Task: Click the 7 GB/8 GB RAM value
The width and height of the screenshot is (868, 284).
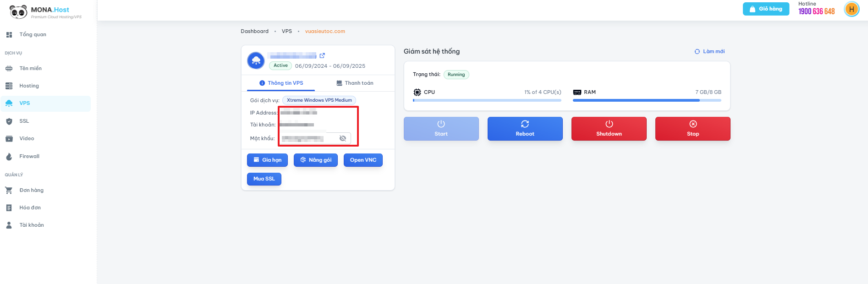Action: tap(708, 93)
